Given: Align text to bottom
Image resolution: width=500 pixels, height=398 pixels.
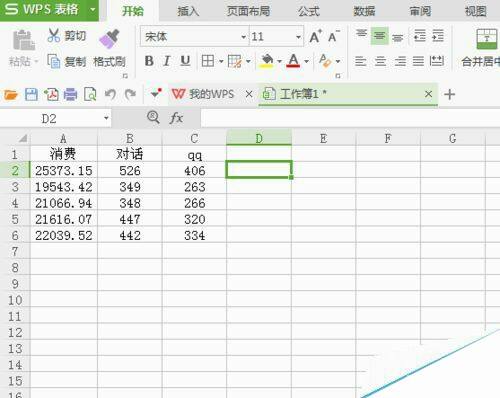Looking at the screenshot, I should tap(397, 38).
